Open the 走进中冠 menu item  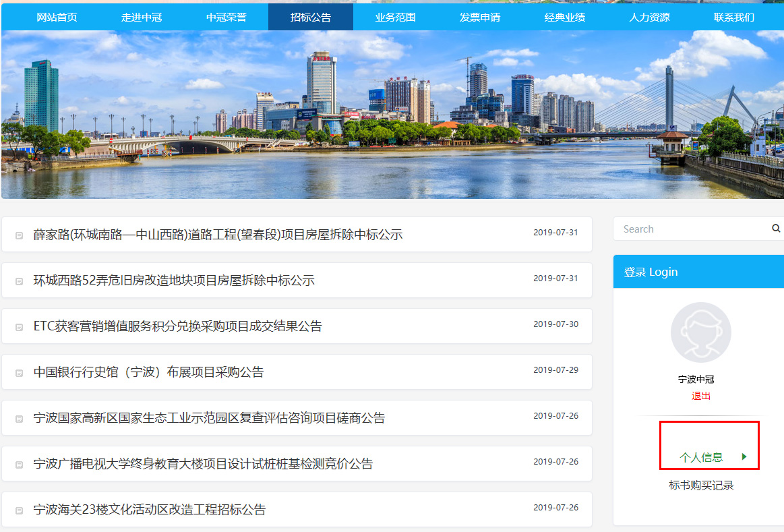pyautogui.click(x=142, y=18)
